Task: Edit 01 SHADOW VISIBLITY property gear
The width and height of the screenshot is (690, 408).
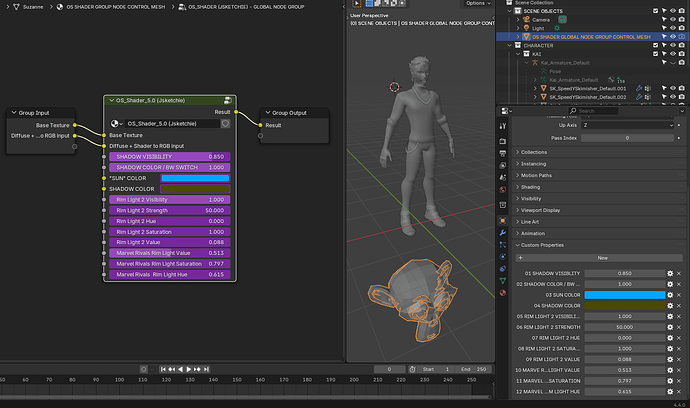Action: pos(670,273)
